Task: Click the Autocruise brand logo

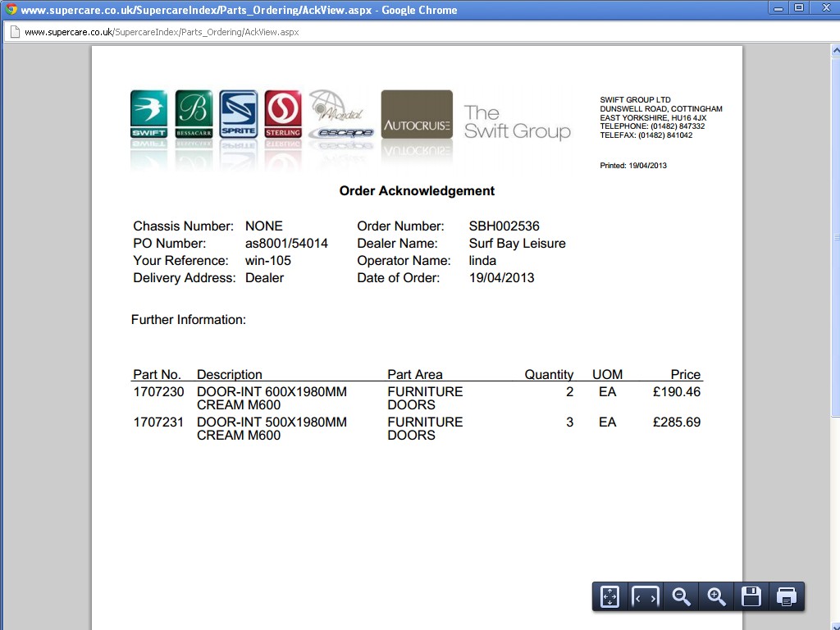Action: [417, 114]
